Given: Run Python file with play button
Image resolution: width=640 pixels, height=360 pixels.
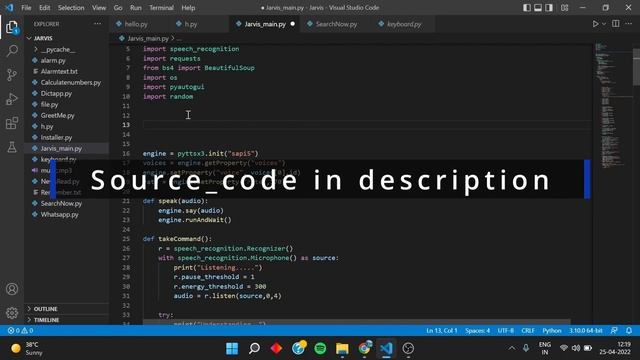Looking at the screenshot, I should point(596,24).
